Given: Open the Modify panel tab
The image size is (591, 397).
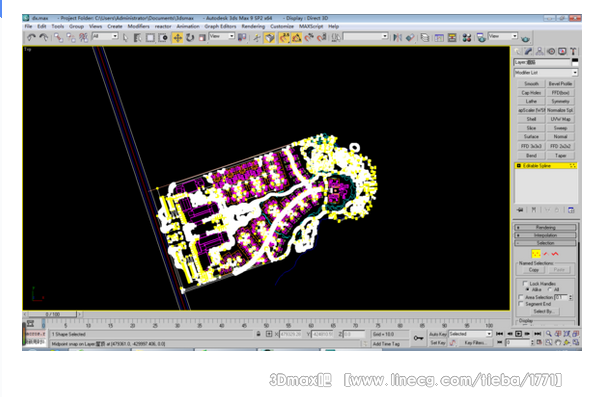Looking at the screenshot, I should pos(529,51).
